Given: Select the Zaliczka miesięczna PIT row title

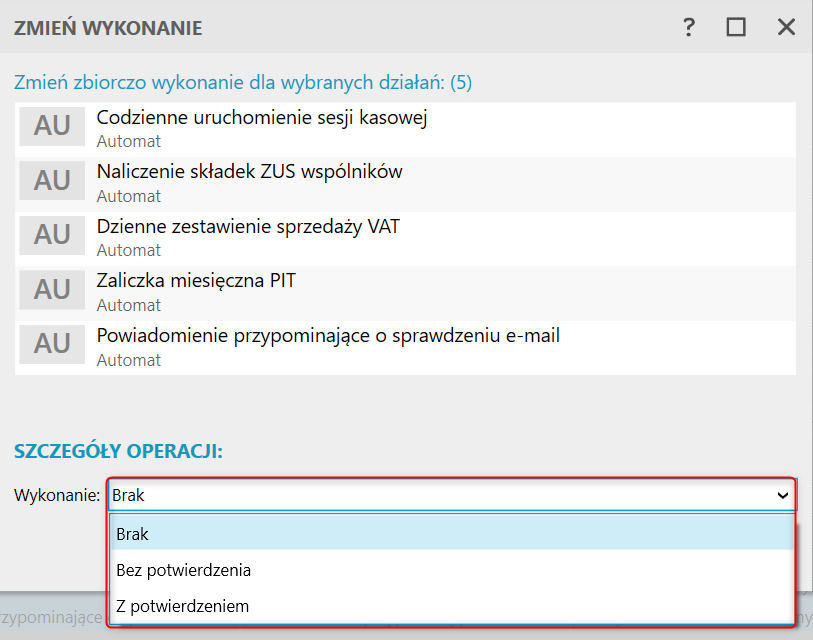Looking at the screenshot, I should [196, 281].
